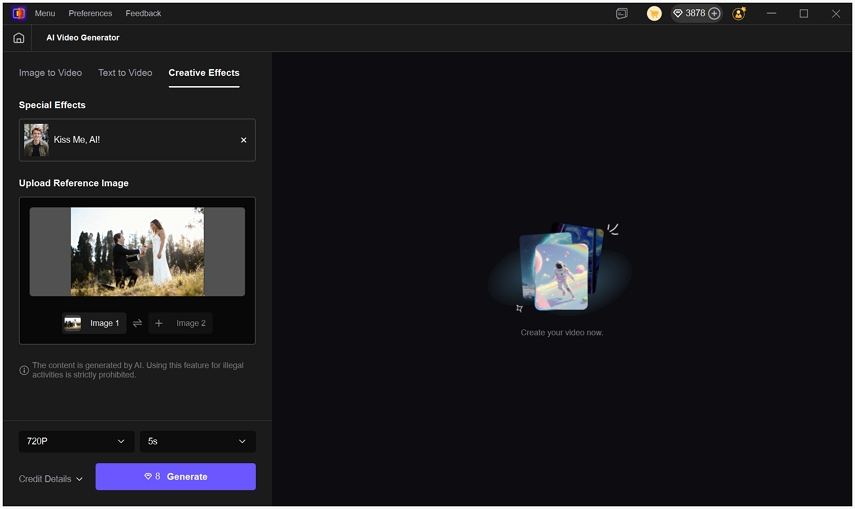Remove the Kiss Me, AI! effect

pyautogui.click(x=244, y=140)
